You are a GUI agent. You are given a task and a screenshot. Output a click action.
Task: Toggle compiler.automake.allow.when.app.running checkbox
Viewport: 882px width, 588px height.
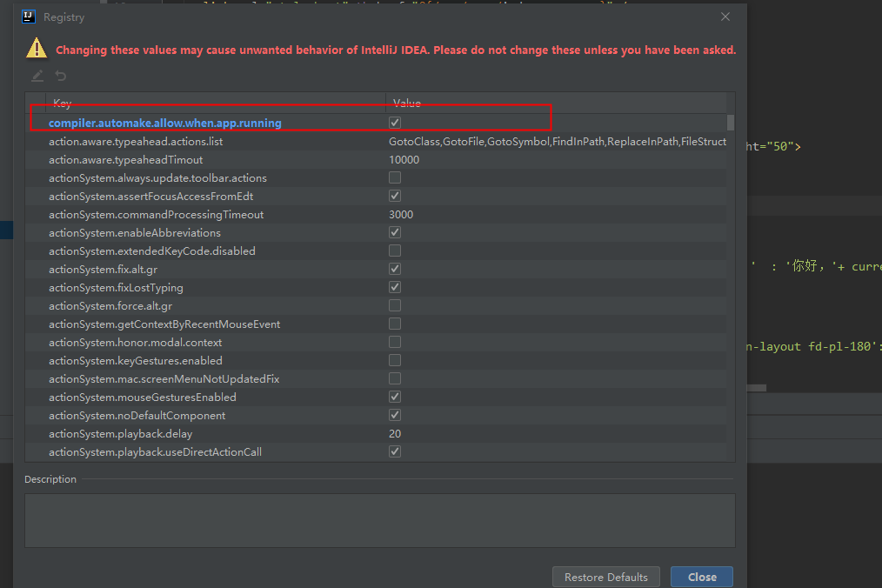click(395, 123)
